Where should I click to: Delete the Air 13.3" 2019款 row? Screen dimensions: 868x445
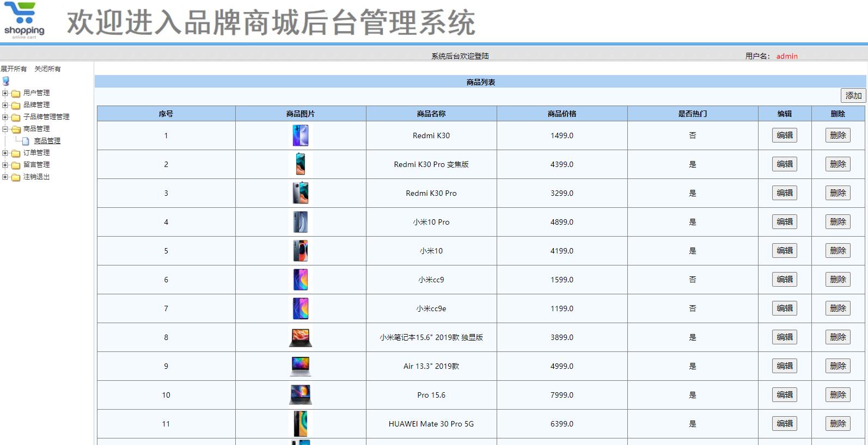coord(838,366)
